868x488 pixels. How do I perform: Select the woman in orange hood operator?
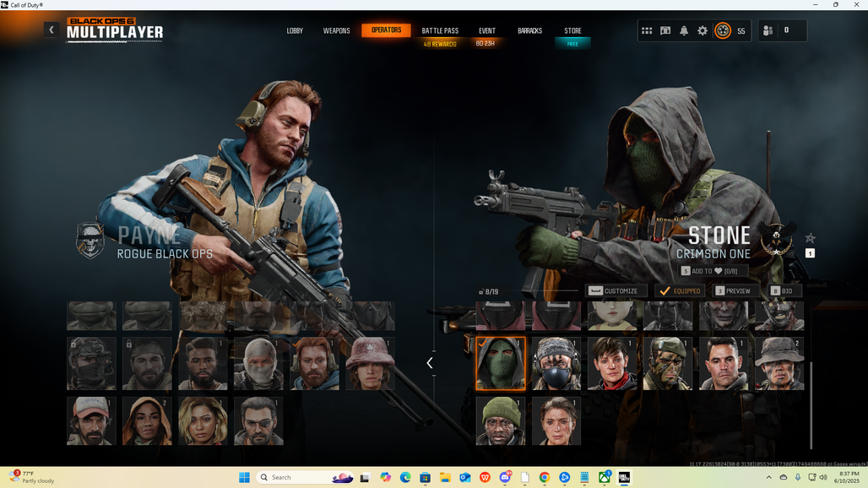coord(147,421)
